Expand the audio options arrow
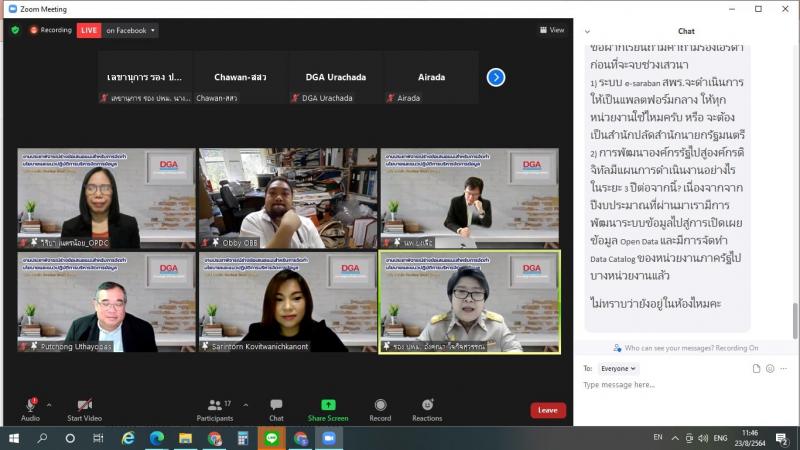Screen dimensions: 800x450 click(49, 405)
